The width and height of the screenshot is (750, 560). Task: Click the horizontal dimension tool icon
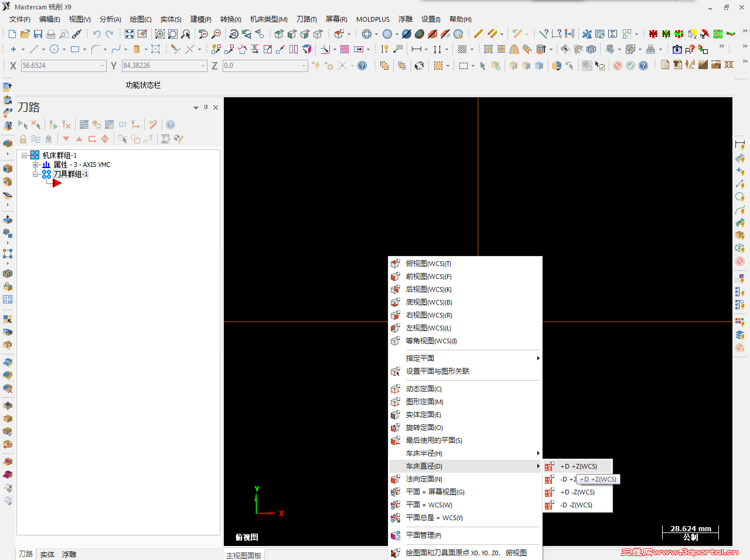[417, 49]
